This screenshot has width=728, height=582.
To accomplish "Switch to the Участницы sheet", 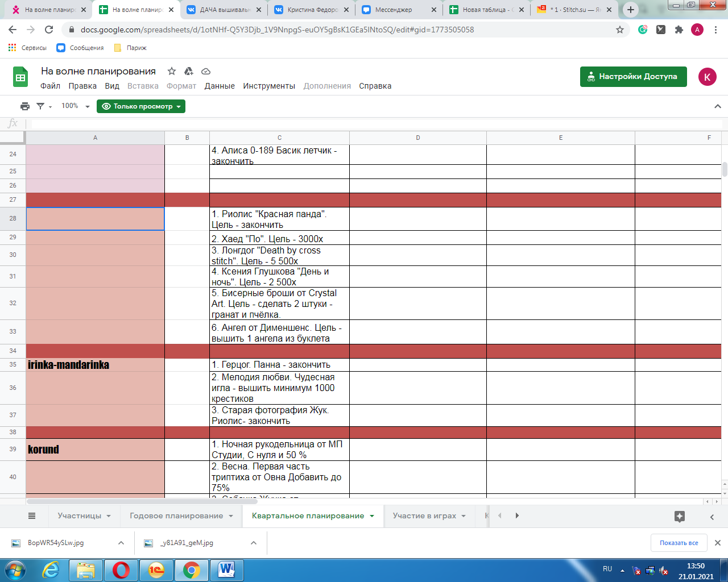I will click(x=79, y=516).
